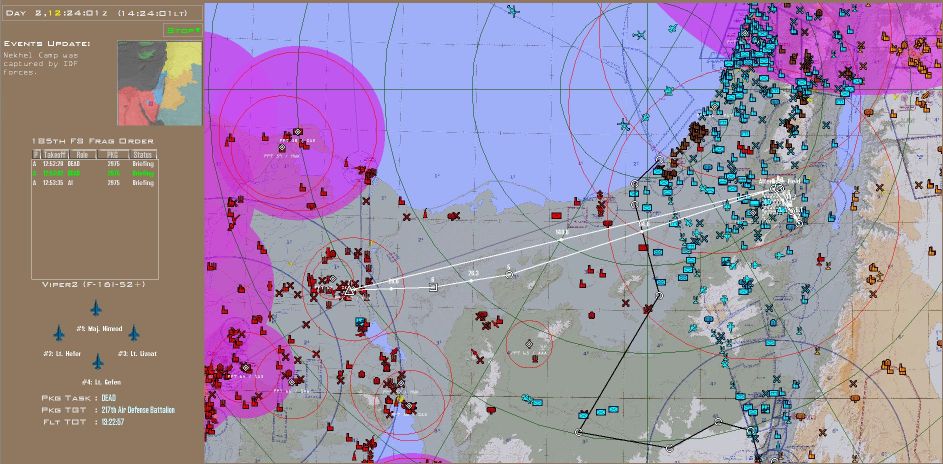Select Lt. Uzasat's #3 aircraft icon
Image resolution: width=943 pixels, height=464 pixels.
(x=134, y=332)
